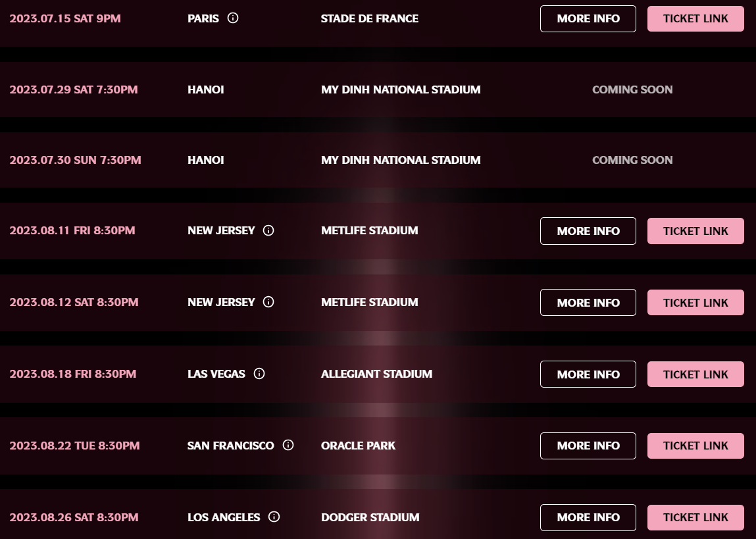The image size is (756, 539).
Task: Open TICKET LINK for Los Angeles concert
Action: [x=695, y=517]
